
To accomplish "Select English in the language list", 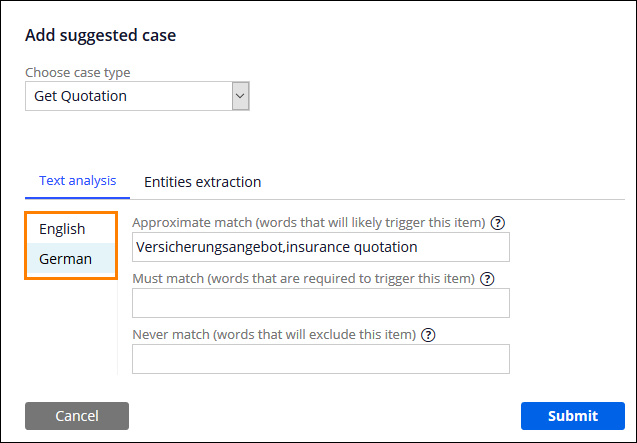I will 62,229.
